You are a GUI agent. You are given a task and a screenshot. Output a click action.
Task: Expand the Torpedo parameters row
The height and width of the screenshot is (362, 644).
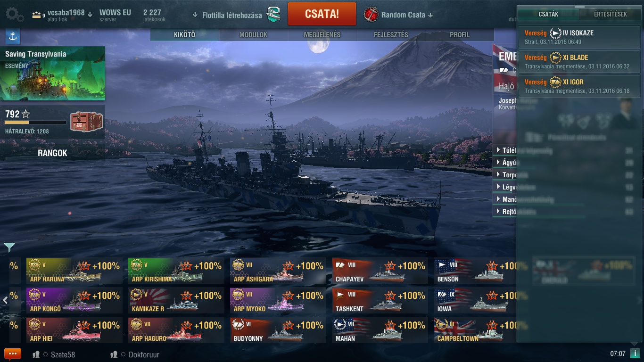click(505, 175)
